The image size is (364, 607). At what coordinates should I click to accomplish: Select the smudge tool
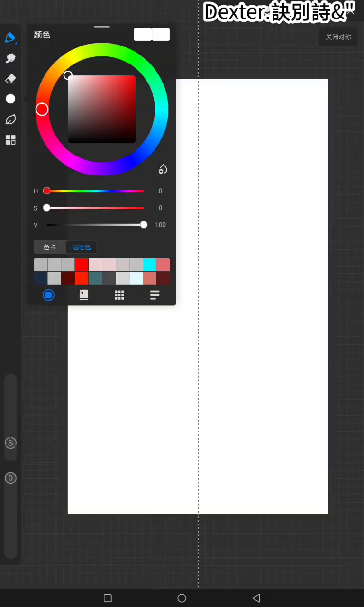[x=10, y=58]
